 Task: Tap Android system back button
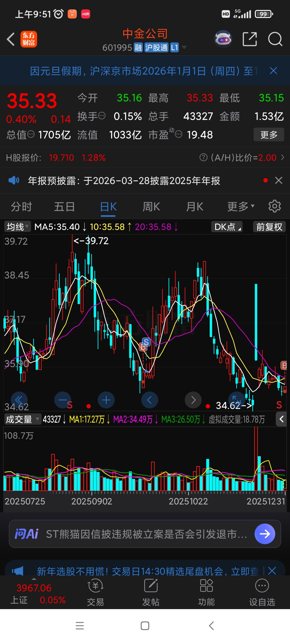pos(211,626)
